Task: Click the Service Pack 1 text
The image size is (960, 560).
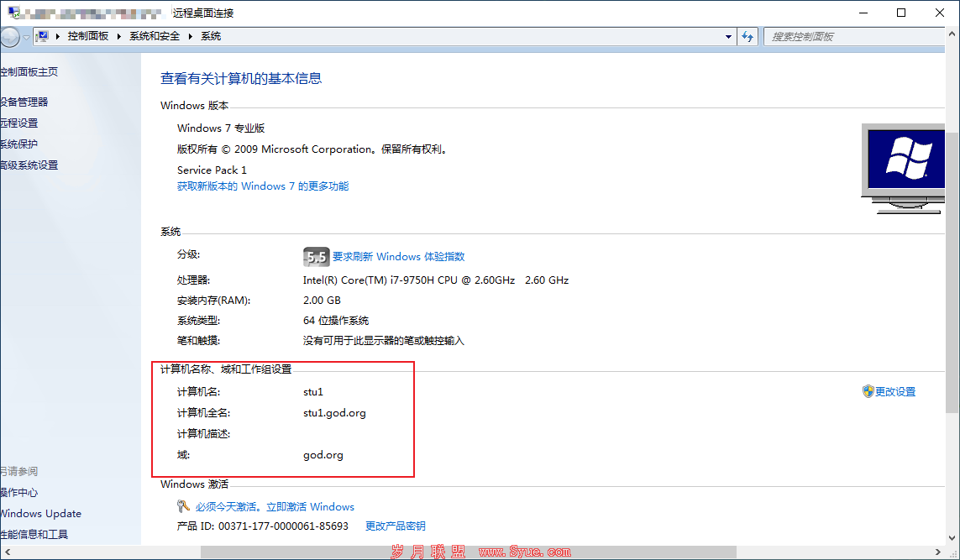Action: (212, 170)
